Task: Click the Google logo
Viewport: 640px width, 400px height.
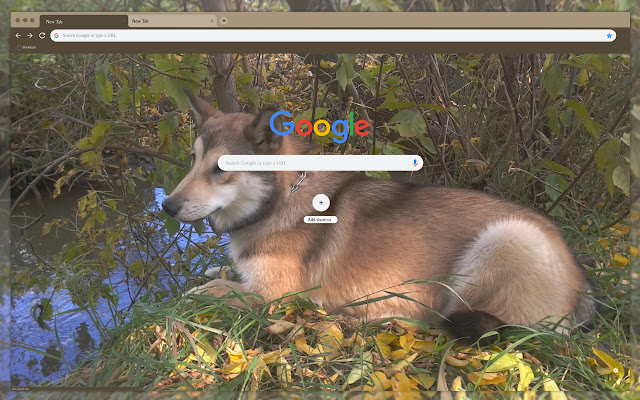Action: (x=320, y=126)
